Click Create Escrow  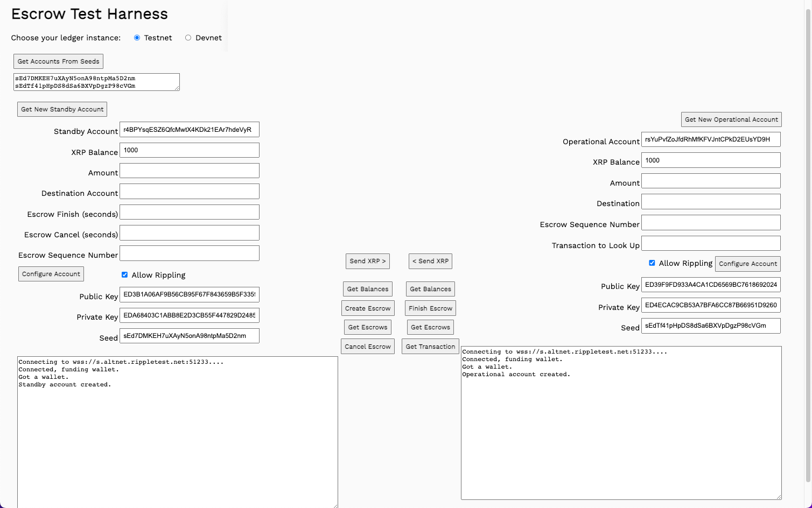pyautogui.click(x=367, y=308)
